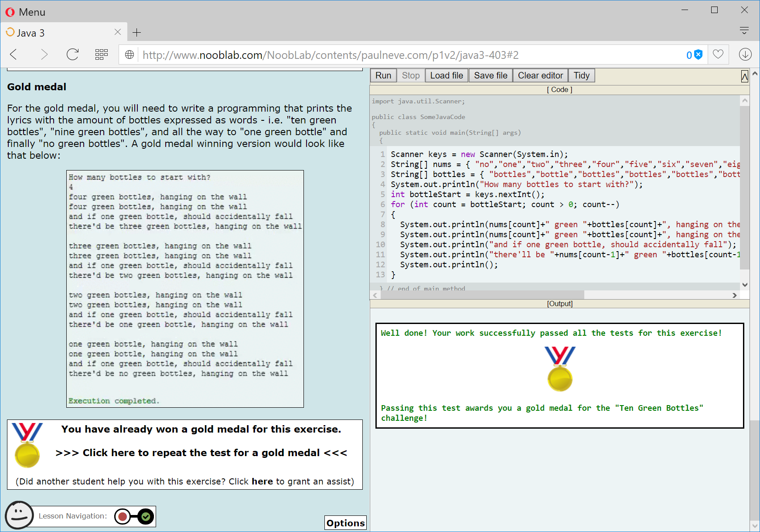Reload the current page
760x532 pixels.
click(72, 55)
